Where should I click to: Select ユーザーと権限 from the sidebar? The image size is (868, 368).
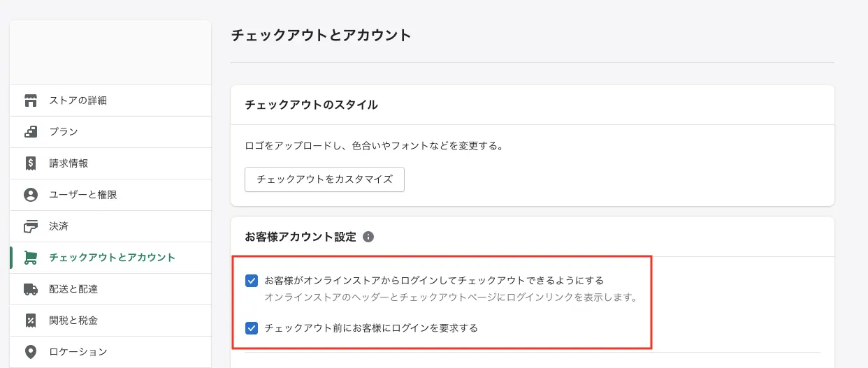(x=82, y=195)
